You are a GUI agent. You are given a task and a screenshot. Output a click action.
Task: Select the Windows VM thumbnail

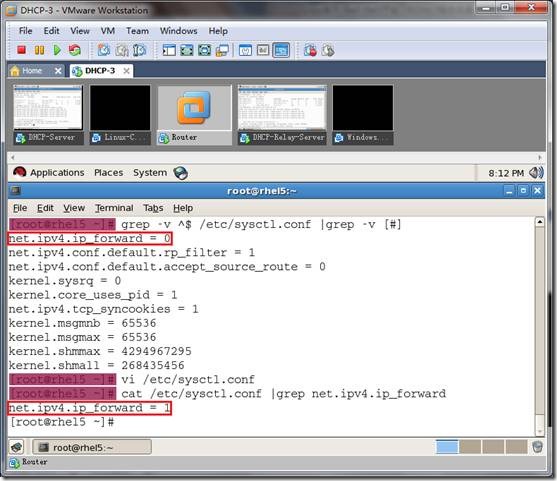tap(363, 114)
